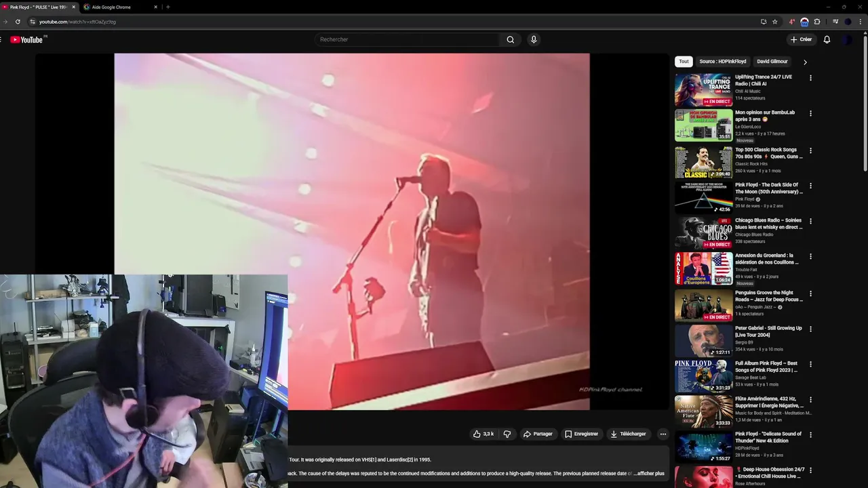This screenshot has height=488, width=868.
Task: Select the David Gilmour filter chip
Action: coord(772,62)
